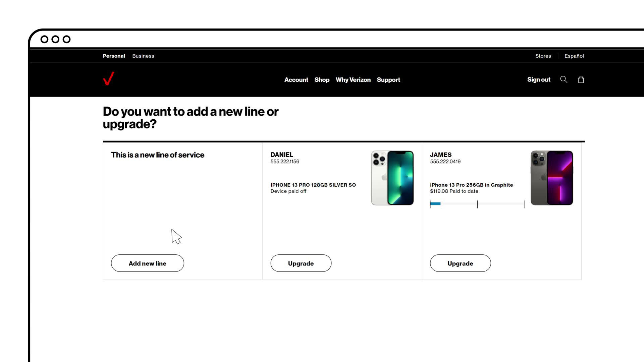
Task: Click James iPhone 13 Pro 256GB label
Action: 472,185
